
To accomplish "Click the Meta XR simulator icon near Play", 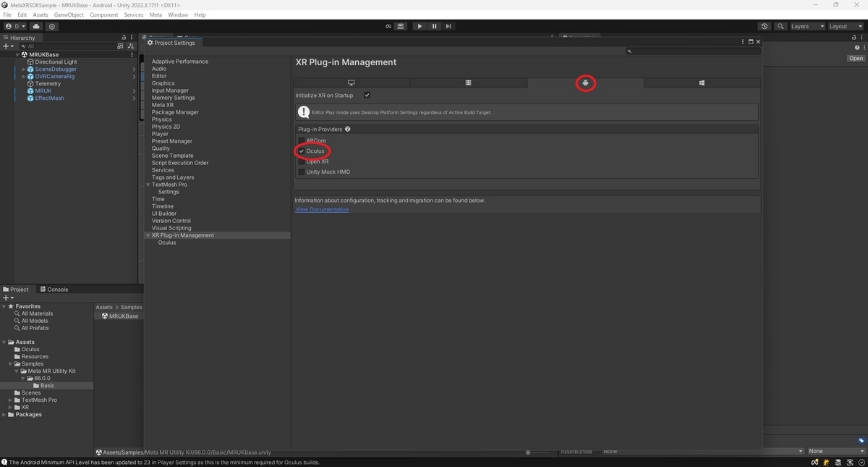I will click(x=388, y=26).
